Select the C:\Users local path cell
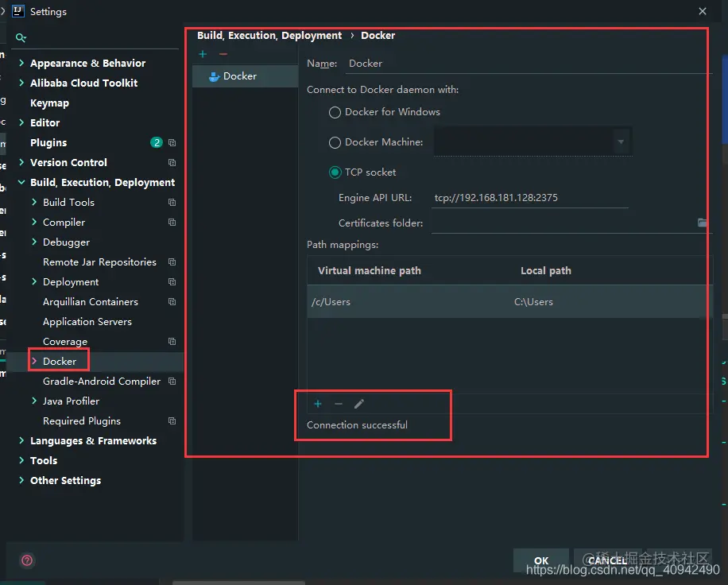The image size is (728, 585). click(612, 302)
